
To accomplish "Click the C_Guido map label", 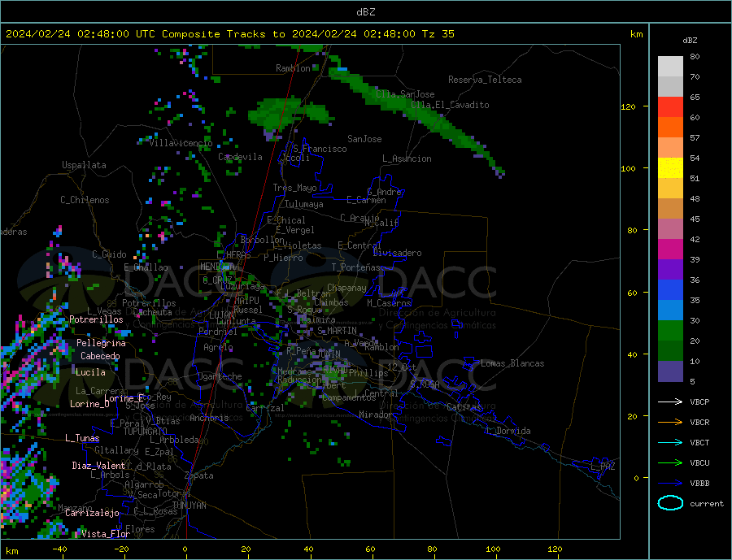I will 109,254.
